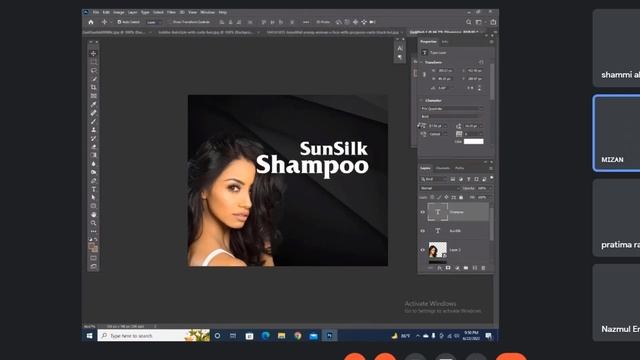640x360 pixels.
Task: Click the Add layer mask icon
Action: click(x=448, y=268)
